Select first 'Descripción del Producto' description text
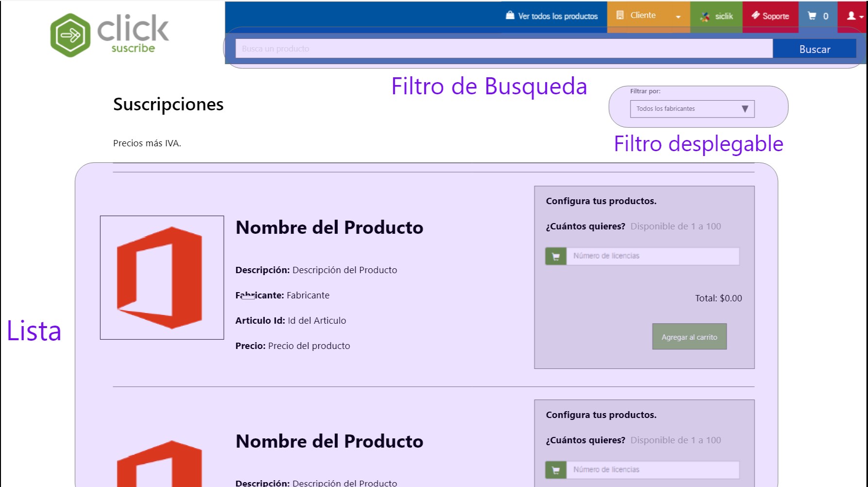 pyautogui.click(x=345, y=270)
